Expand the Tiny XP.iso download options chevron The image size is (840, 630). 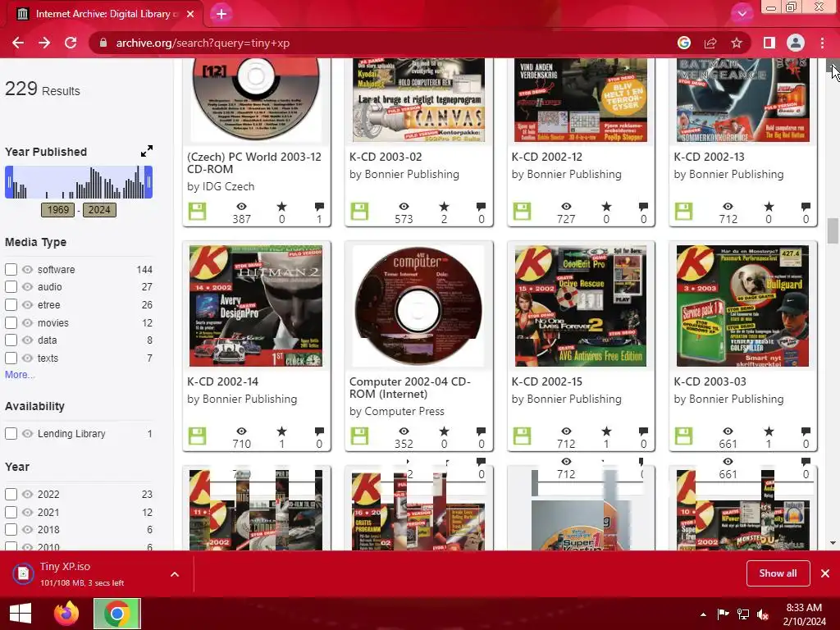point(175,574)
